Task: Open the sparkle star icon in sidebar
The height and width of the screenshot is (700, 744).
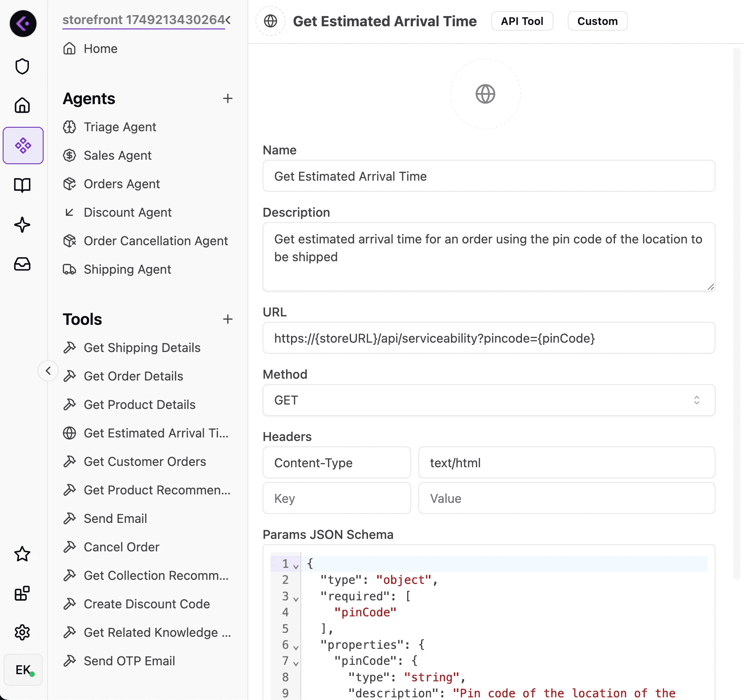Action: [22, 225]
